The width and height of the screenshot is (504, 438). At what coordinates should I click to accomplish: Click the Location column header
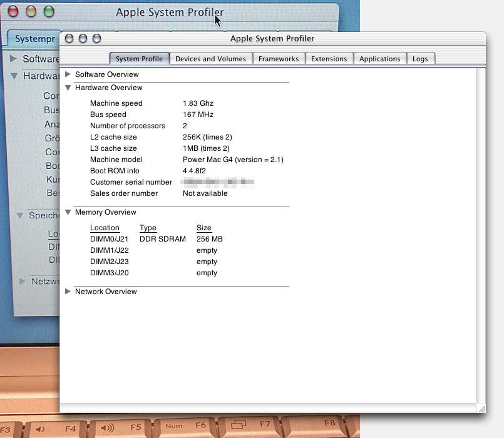click(105, 228)
